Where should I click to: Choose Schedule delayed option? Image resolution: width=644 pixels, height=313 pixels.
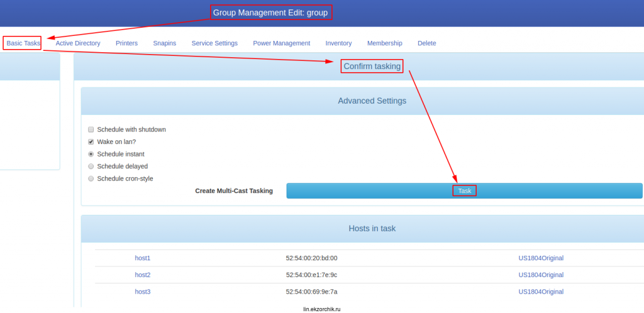point(91,167)
